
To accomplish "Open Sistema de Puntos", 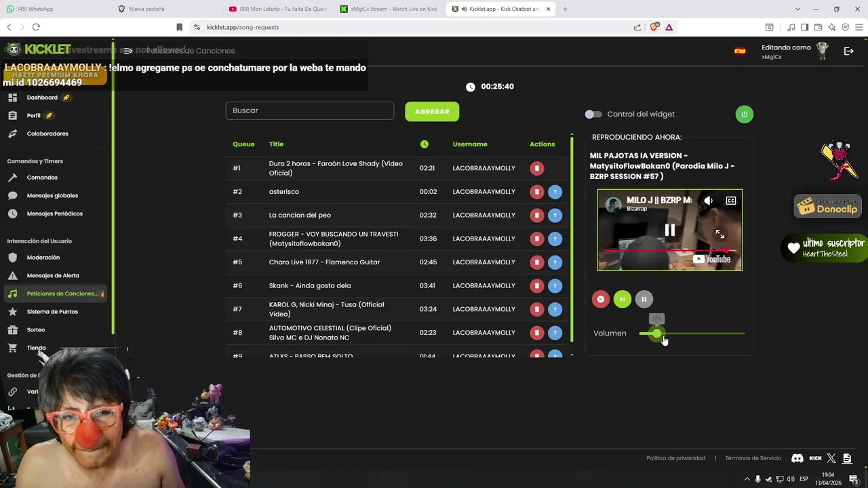I will [x=52, y=312].
